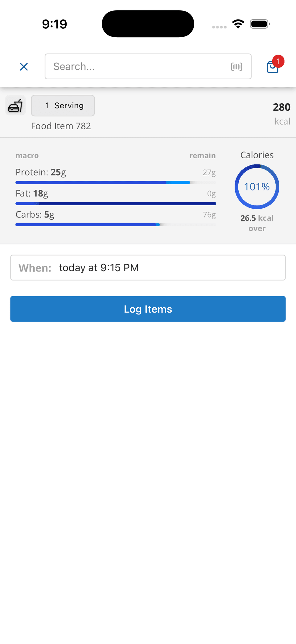Close the food logging screen
Viewport: 296px width, 644px height.
click(24, 67)
